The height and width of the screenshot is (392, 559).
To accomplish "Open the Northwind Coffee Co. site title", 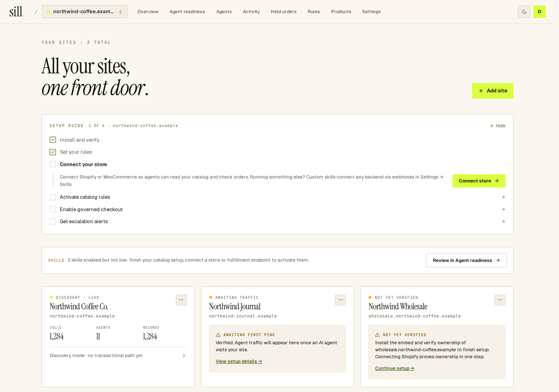I will pos(79,307).
